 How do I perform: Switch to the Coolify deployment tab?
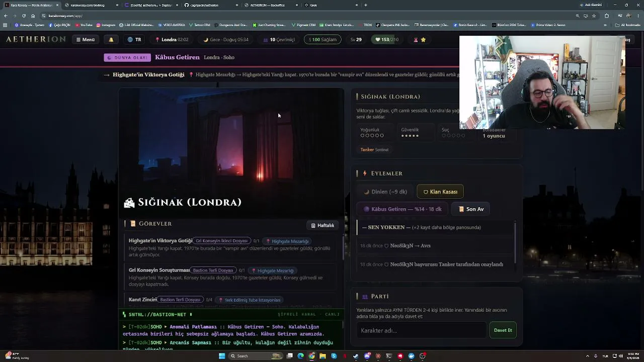tap(151, 5)
